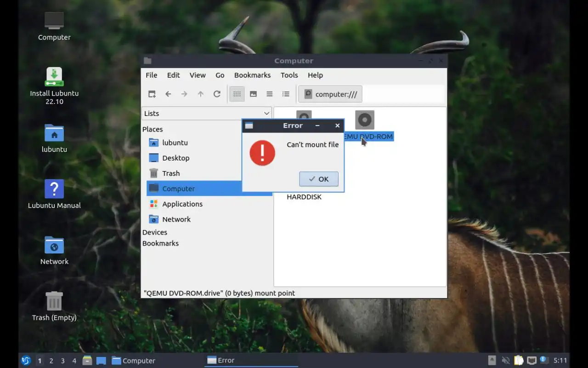Click the Error dialog title bar icon
This screenshot has height=368, width=588.
[x=249, y=126]
